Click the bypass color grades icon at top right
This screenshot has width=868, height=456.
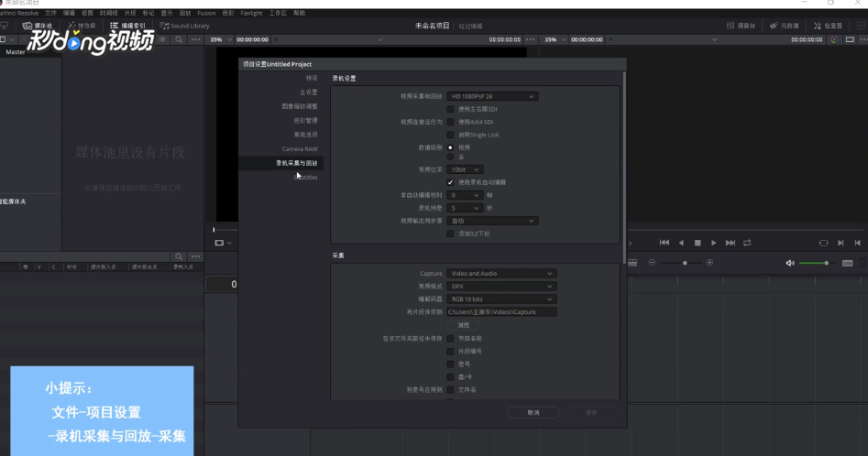point(834,39)
